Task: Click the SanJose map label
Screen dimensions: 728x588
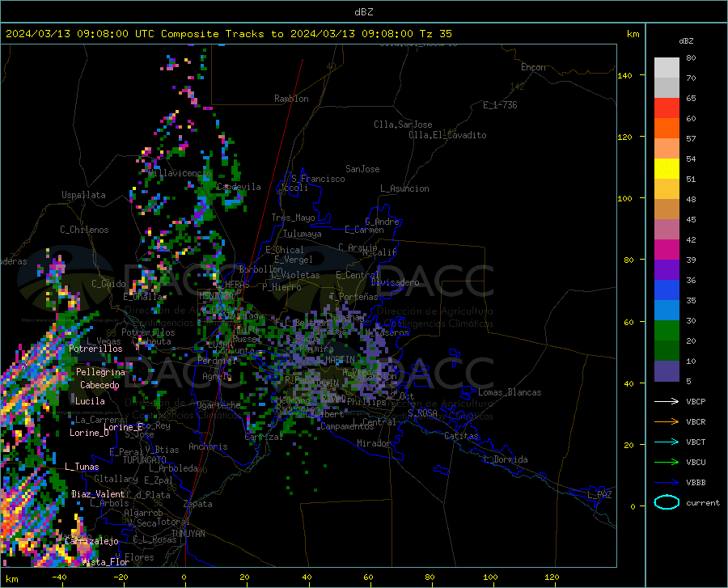Action: coord(362,169)
